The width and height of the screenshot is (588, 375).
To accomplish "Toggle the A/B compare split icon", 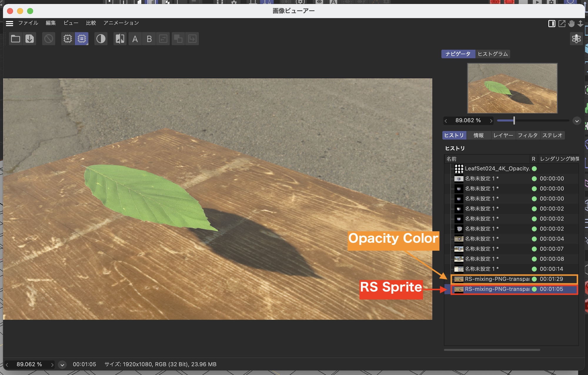I will click(x=120, y=39).
